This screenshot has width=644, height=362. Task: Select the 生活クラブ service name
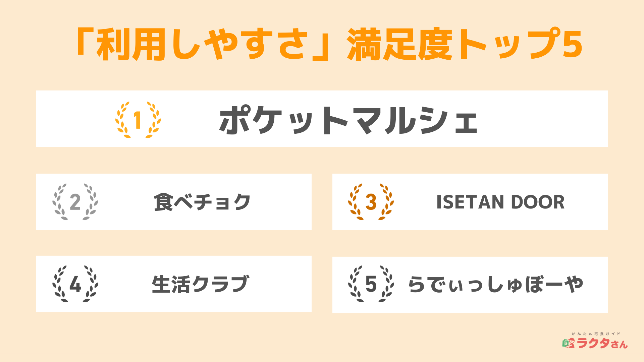(201, 284)
